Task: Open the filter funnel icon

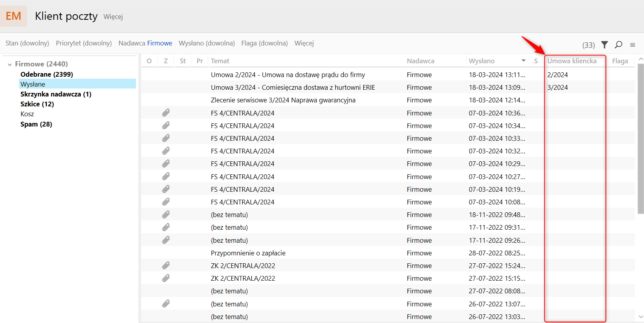Action: (604, 44)
